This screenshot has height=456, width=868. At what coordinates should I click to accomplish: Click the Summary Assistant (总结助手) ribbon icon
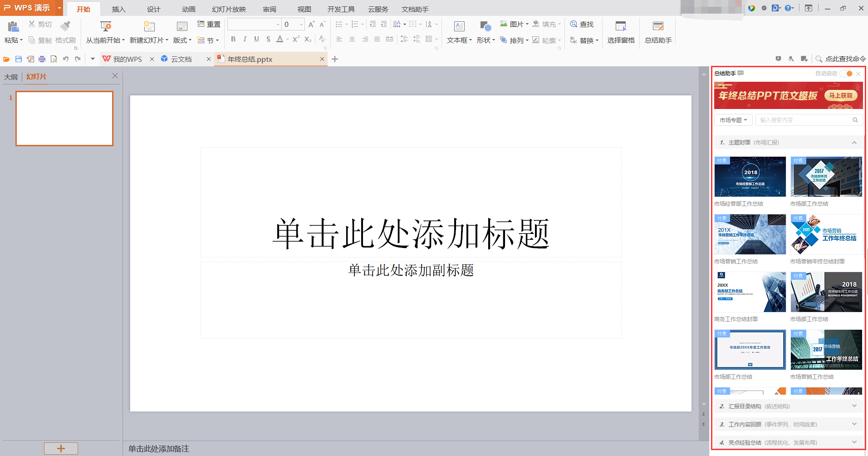[658, 26]
